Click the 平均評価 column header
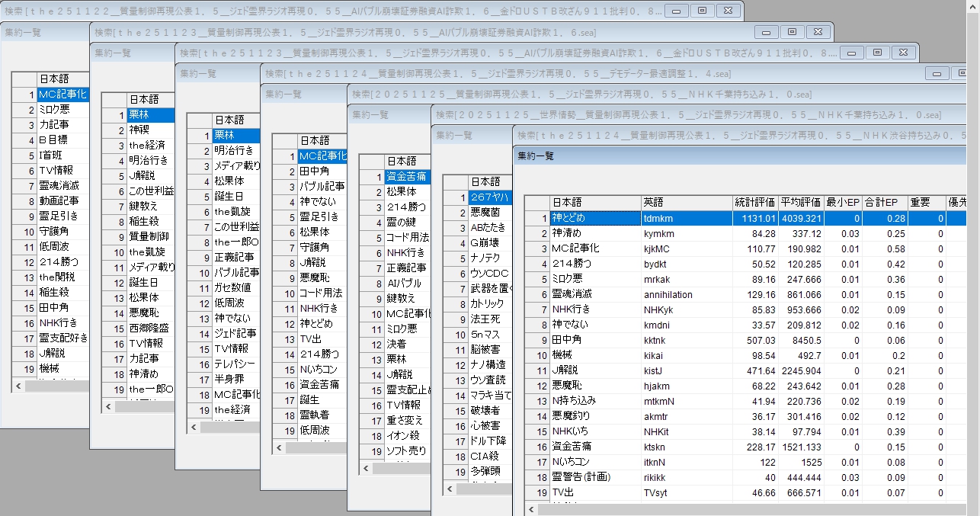This screenshot has height=516, width=980. (x=801, y=202)
